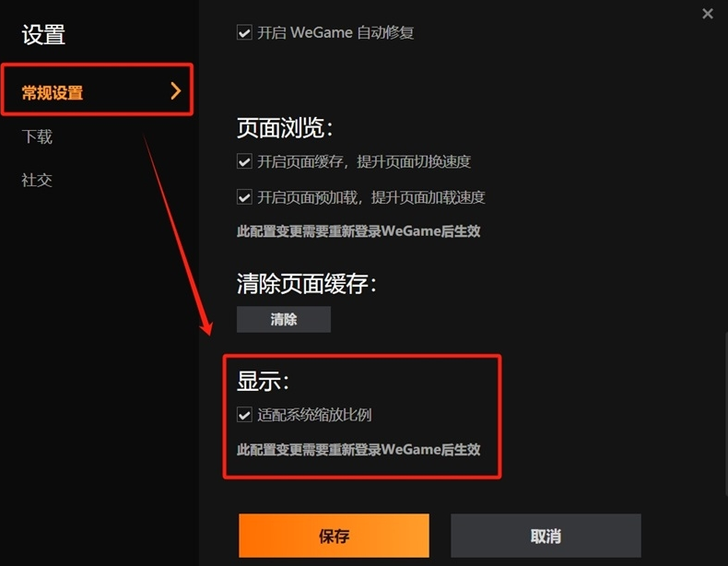
Task: Open the 下载 settings section
Action: [37, 136]
